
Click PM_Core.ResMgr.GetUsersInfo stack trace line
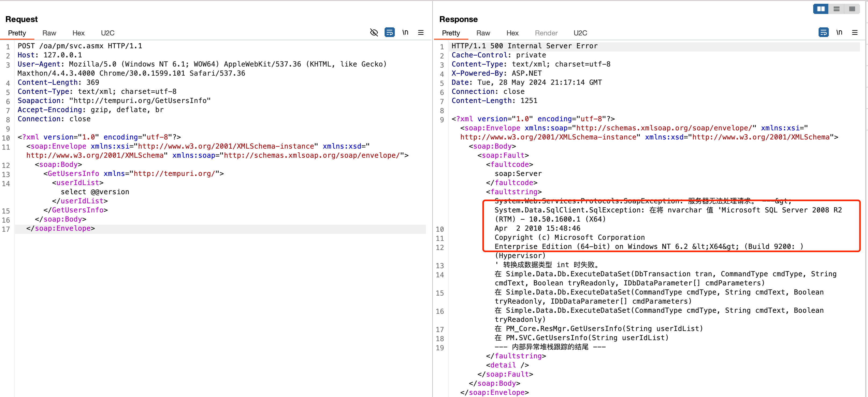[x=599, y=329]
